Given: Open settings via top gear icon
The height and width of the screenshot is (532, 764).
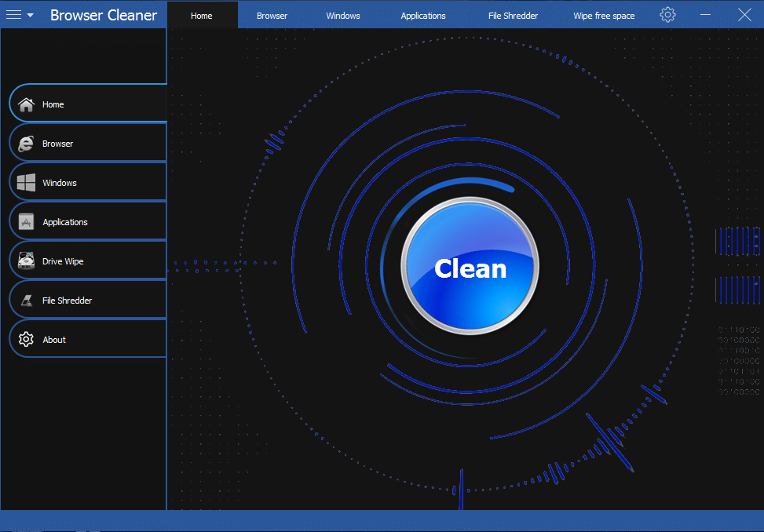Looking at the screenshot, I should [x=667, y=15].
